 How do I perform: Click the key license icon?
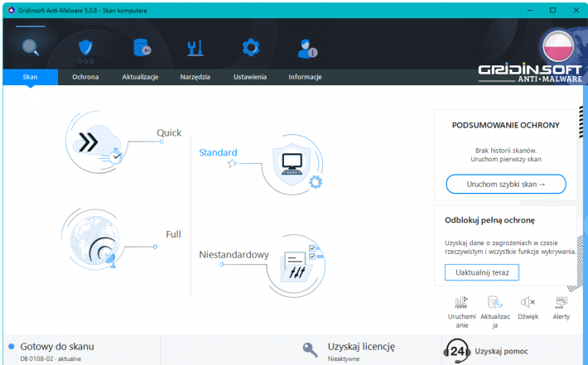(x=310, y=350)
